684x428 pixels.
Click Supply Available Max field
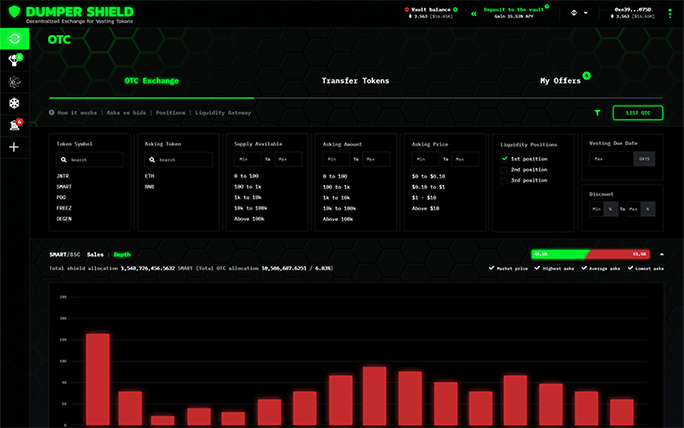tap(287, 159)
